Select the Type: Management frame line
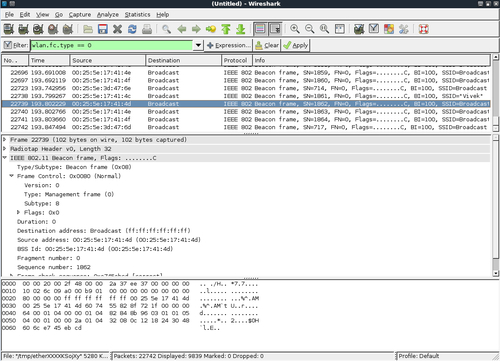Viewport: 500px width, 361px height. coord(69,194)
